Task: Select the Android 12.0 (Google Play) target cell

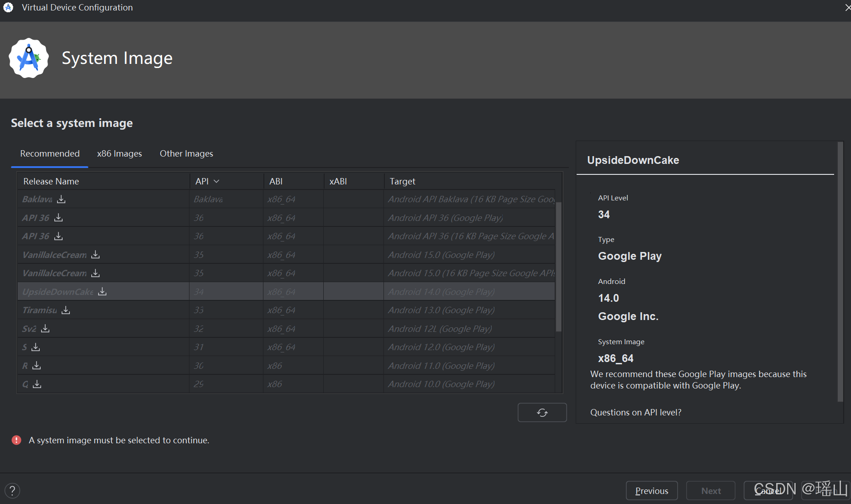Action: pyautogui.click(x=469, y=347)
